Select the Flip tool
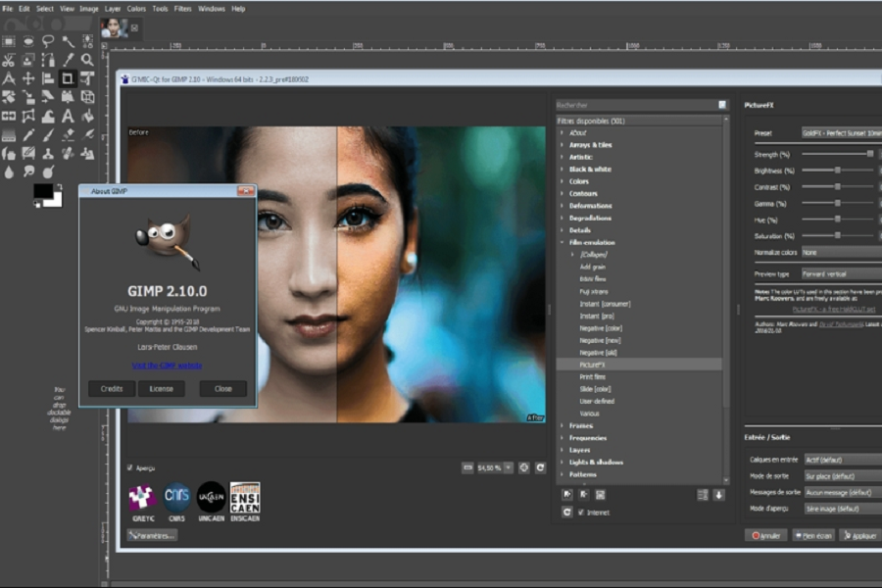This screenshot has height=588, width=882. (9, 116)
